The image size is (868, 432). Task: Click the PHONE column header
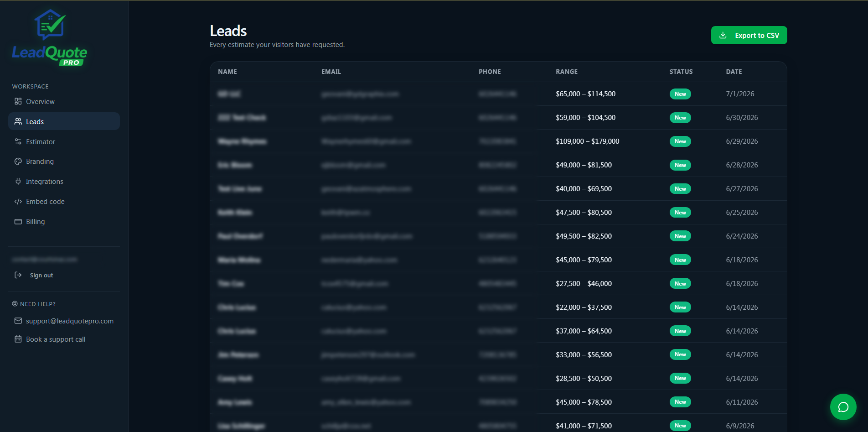click(x=490, y=72)
